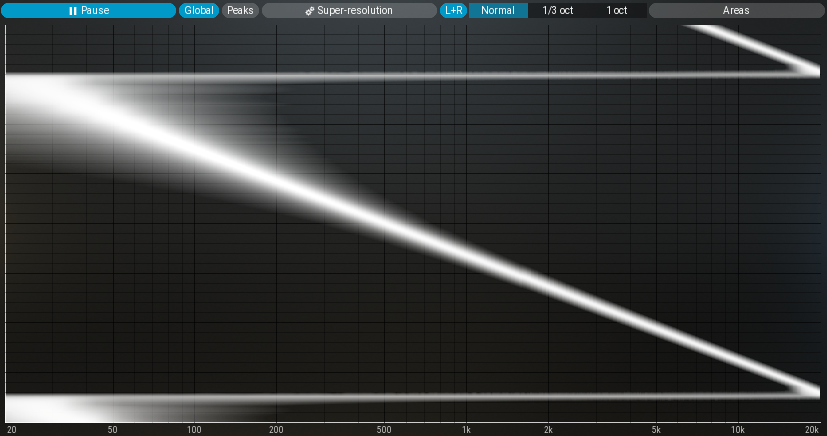This screenshot has width=827, height=436.
Task: Click the 50 frequency axis label
Action: (x=112, y=430)
